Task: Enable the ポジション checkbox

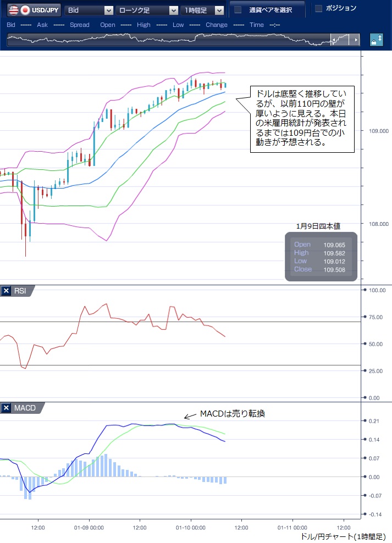Action: [x=318, y=8]
